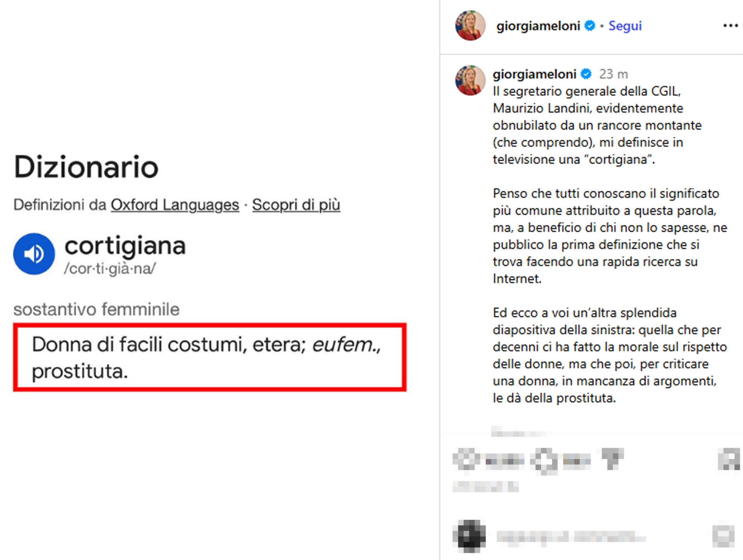743x560 pixels.
Task: Open comments via speech bubble icon
Action: coord(544,460)
